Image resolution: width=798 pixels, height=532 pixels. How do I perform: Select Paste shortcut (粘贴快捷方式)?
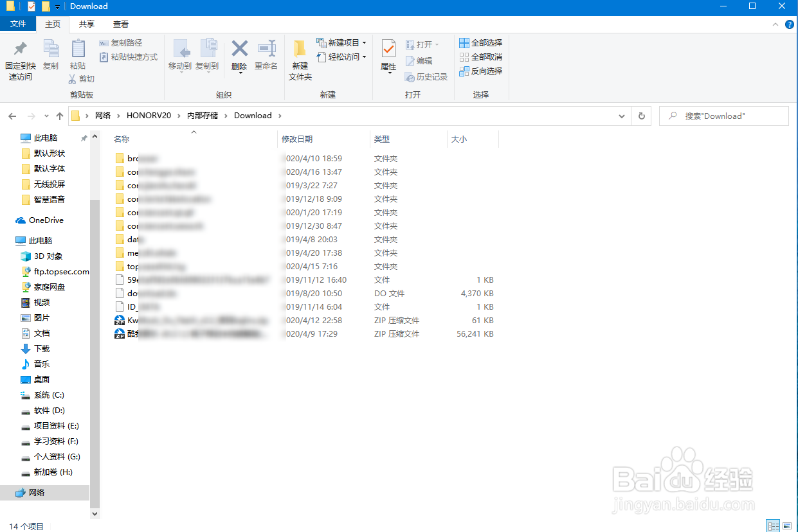click(x=129, y=57)
